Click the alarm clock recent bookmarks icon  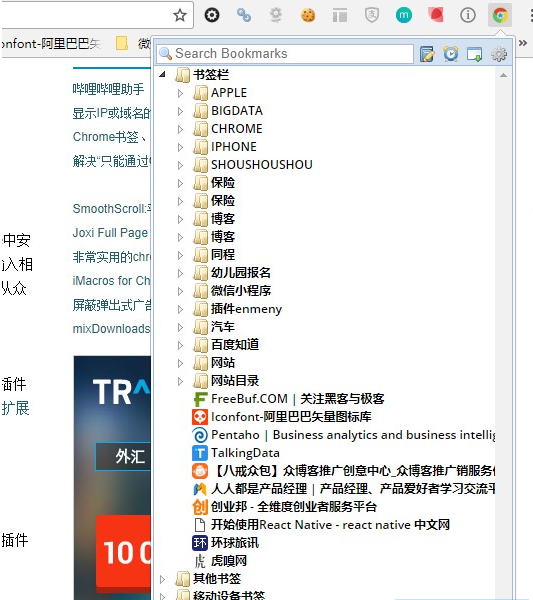click(x=451, y=54)
